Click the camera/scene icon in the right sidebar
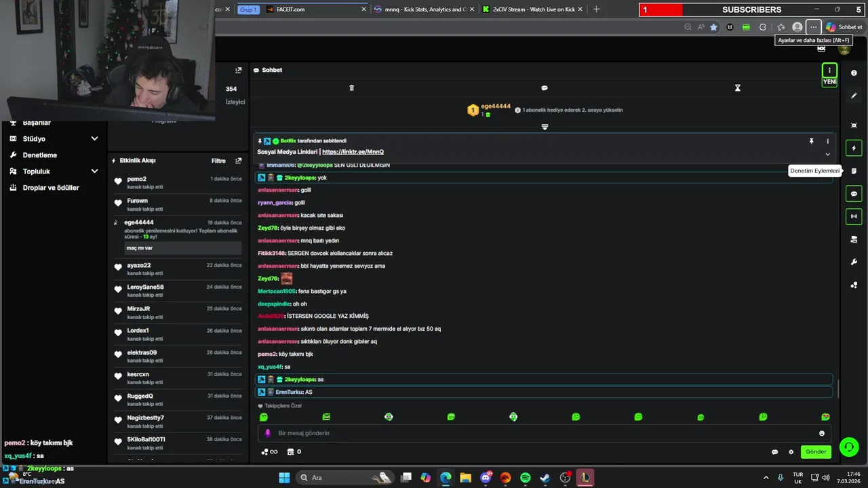This screenshot has width=868, height=488. point(854,239)
